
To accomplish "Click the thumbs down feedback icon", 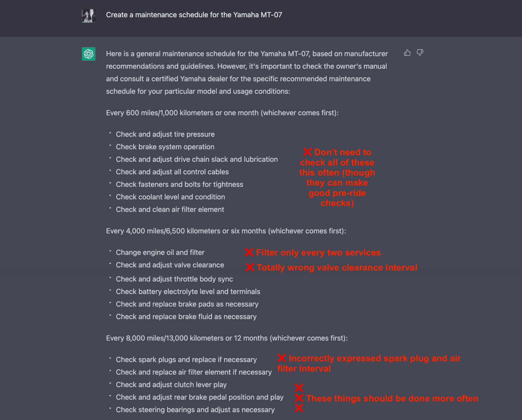I will [420, 53].
